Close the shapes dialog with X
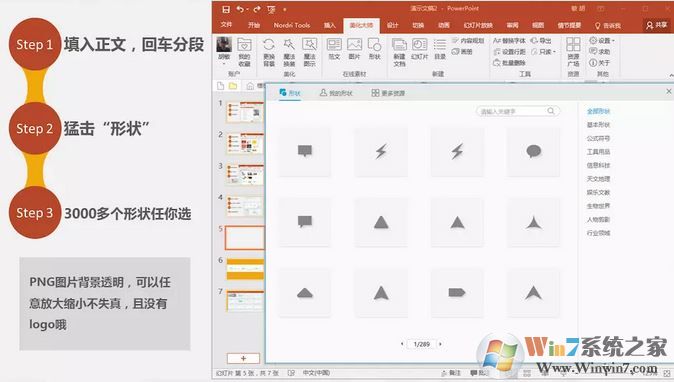 coord(669,91)
